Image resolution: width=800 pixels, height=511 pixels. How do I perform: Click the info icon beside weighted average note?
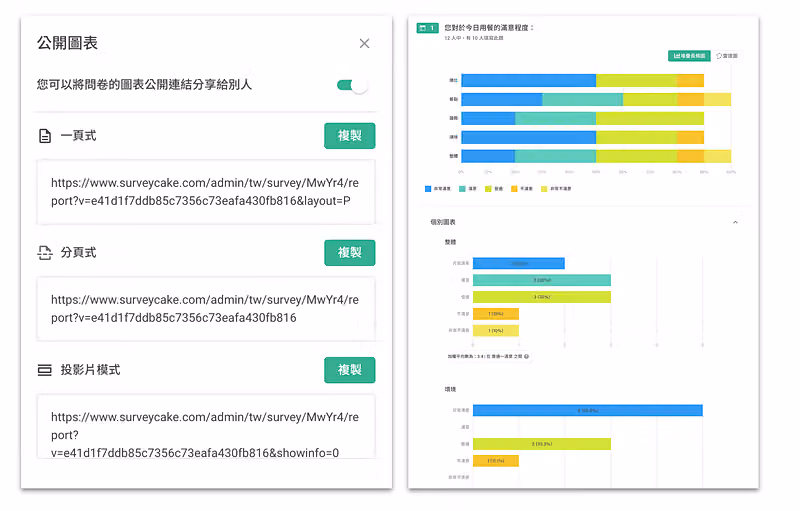[527, 356]
